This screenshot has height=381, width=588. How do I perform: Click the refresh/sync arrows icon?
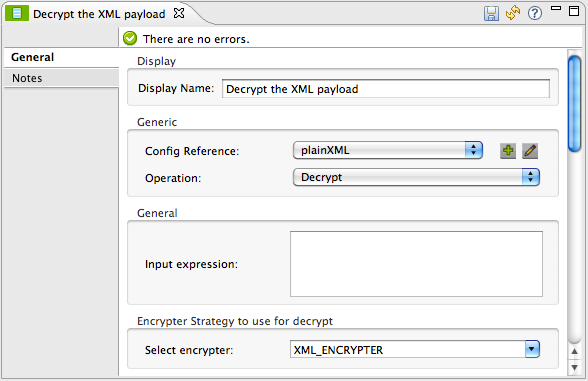pos(513,13)
